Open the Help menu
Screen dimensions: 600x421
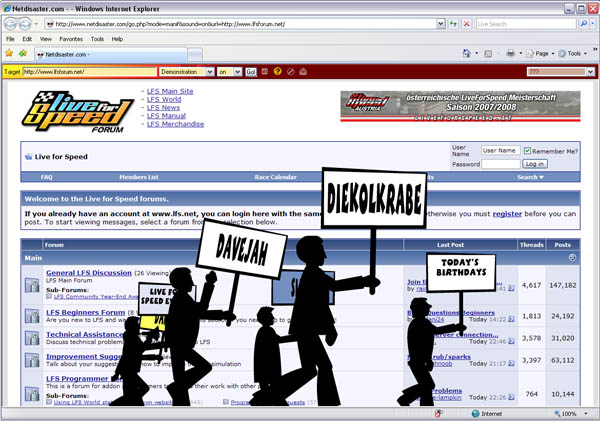click(117, 39)
